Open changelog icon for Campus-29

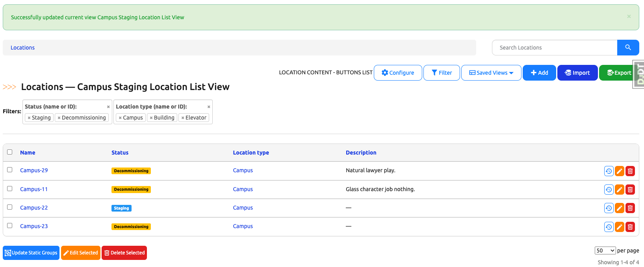pyautogui.click(x=609, y=171)
